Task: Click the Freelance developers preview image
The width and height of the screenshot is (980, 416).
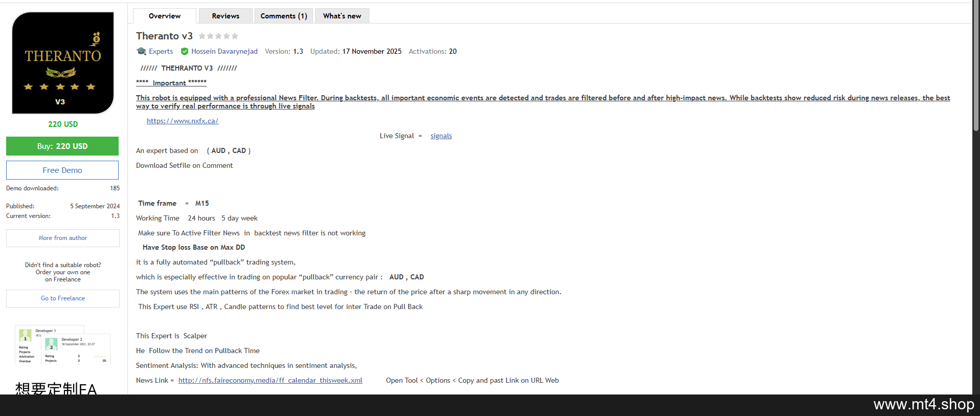Action: coord(63,345)
